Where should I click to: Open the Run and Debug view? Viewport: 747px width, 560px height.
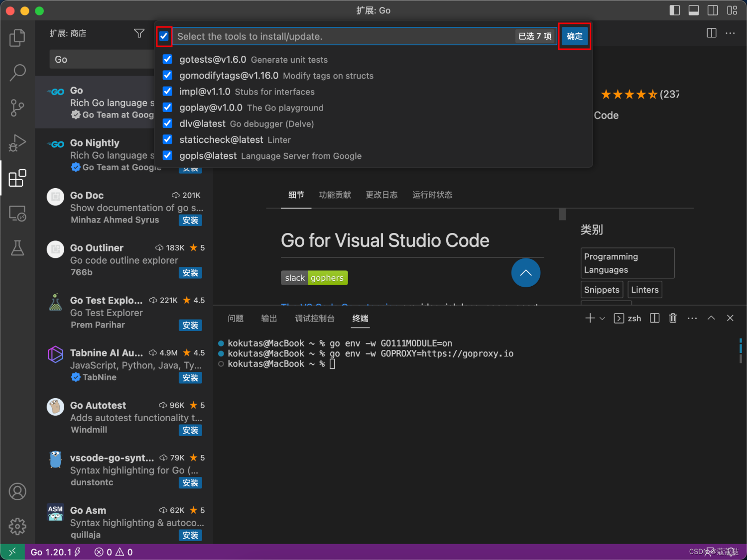tap(17, 143)
